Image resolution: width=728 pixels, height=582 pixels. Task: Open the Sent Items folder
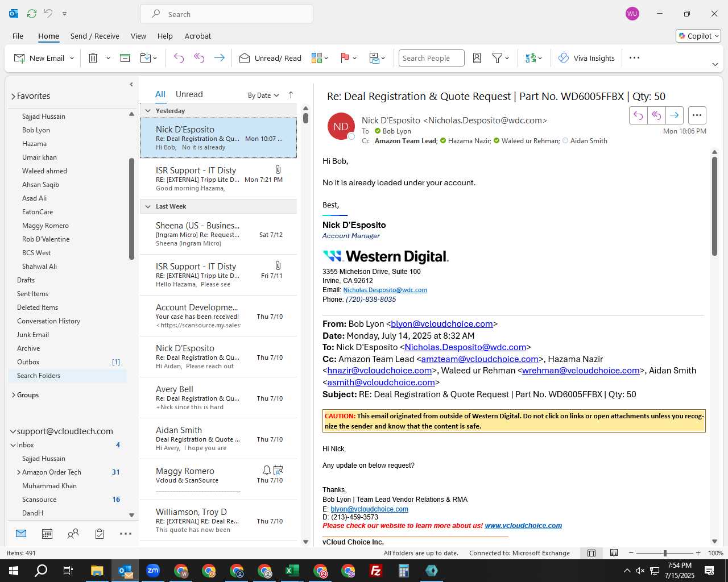pos(32,294)
